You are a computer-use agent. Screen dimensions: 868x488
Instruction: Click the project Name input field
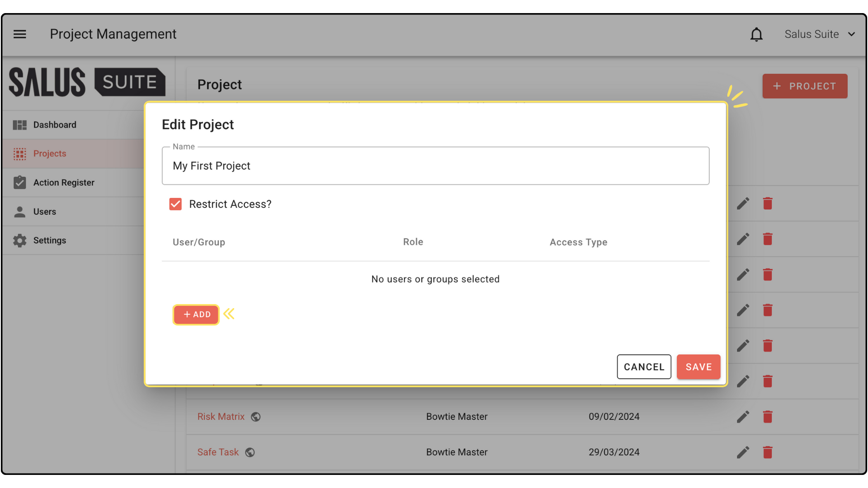click(x=435, y=166)
